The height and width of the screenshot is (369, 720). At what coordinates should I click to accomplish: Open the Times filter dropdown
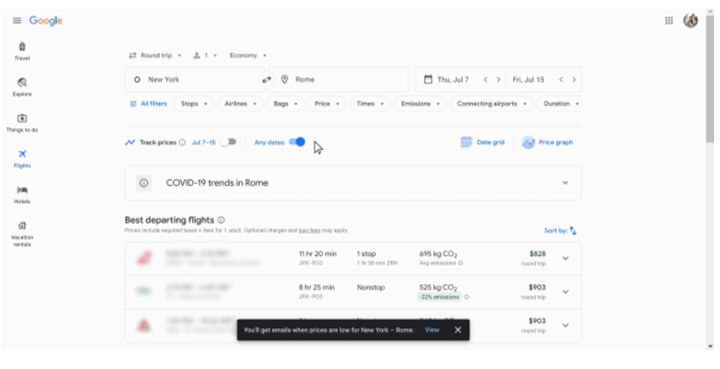pyautogui.click(x=370, y=104)
